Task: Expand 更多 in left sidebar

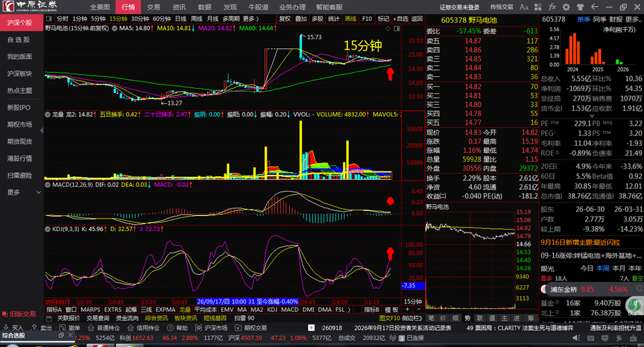Action: pos(22,192)
